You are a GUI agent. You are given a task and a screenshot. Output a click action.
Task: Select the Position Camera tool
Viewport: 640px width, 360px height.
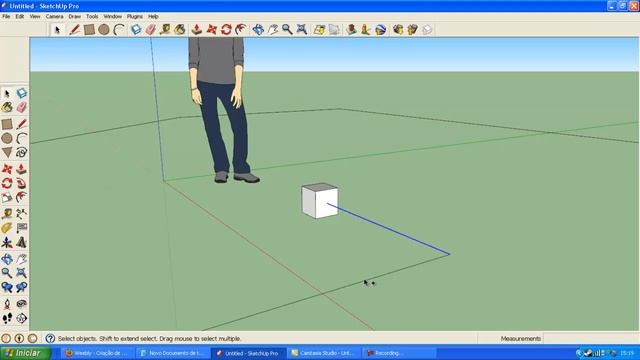[x=7, y=304]
